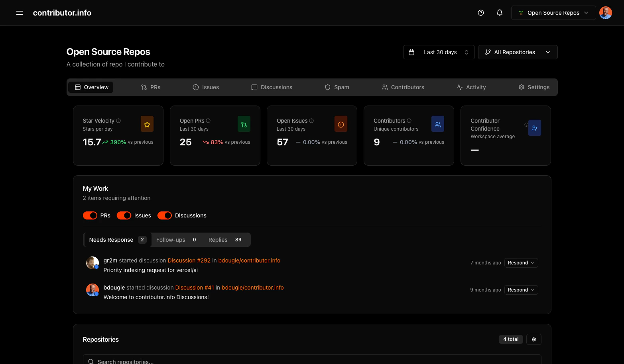Turn off the Issues toggle

pos(124,215)
